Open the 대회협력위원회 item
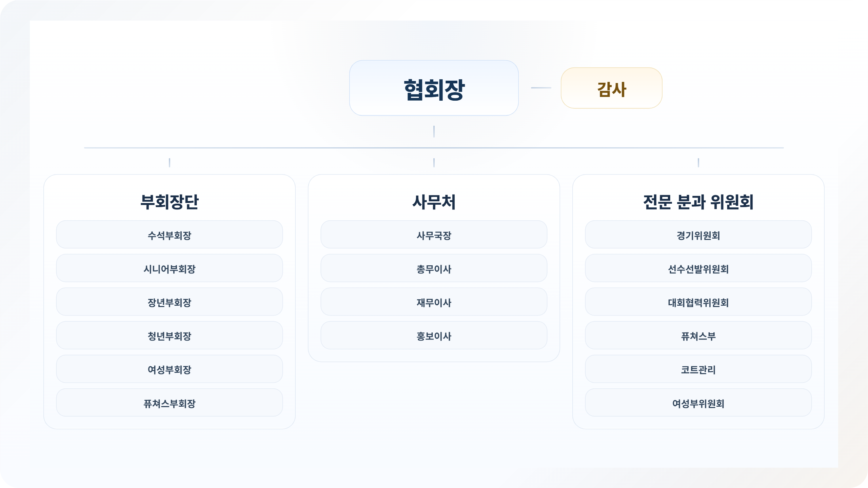 point(698,302)
